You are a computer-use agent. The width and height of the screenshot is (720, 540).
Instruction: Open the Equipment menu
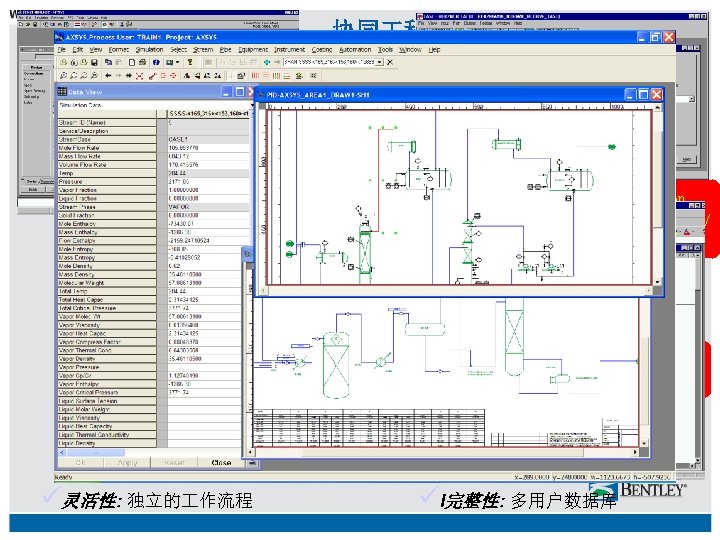coord(253,50)
